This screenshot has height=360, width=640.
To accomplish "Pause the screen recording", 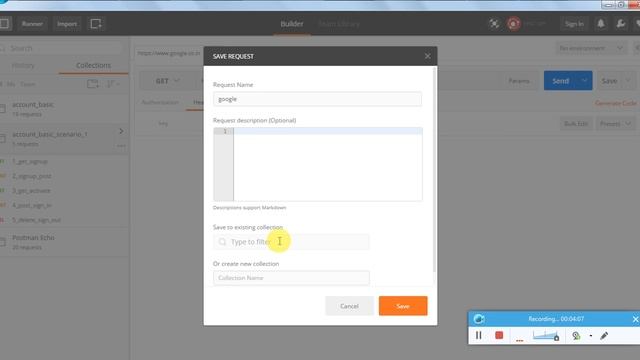I will tap(478, 336).
